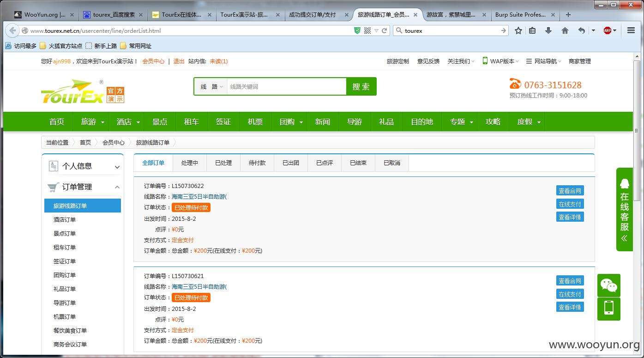The width and height of the screenshot is (644, 358).
Task: Expand the 关注我们 dropdown
Action: [461, 61]
